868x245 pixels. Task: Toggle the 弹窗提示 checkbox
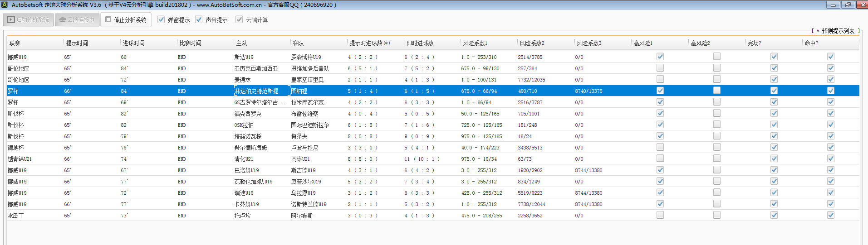161,20
